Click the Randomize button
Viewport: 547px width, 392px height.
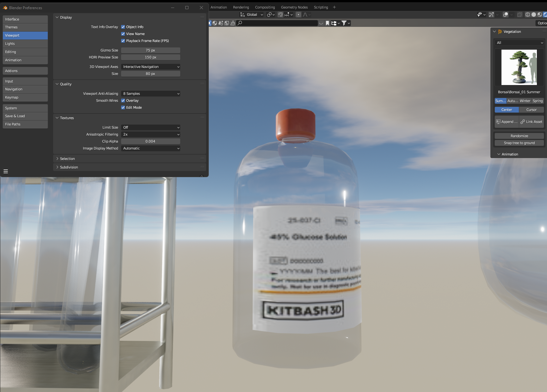(519, 136)
